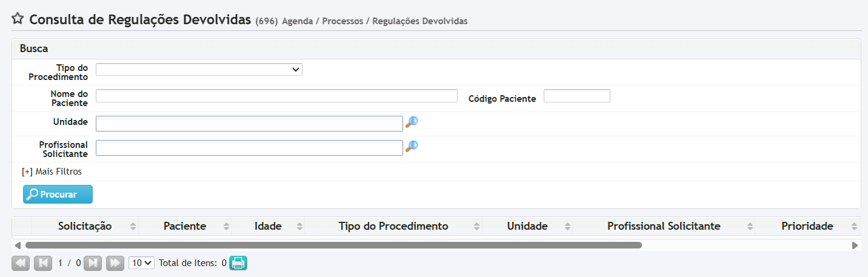Open the Tipo do Procedimento dropdown

(199, 70)
